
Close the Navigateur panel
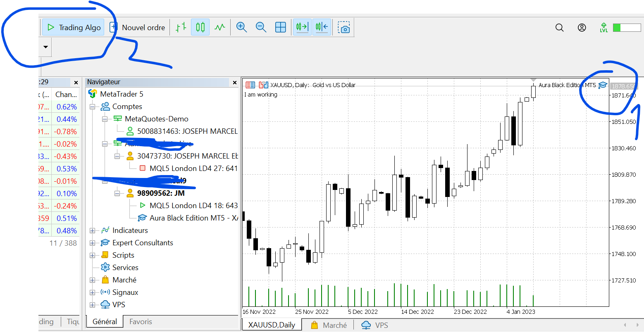(x=235, y=83)
